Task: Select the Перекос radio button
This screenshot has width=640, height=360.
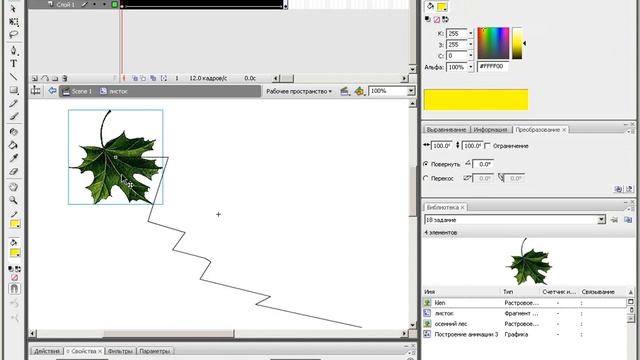Action: pyautogui.click(x=426, y=178)
